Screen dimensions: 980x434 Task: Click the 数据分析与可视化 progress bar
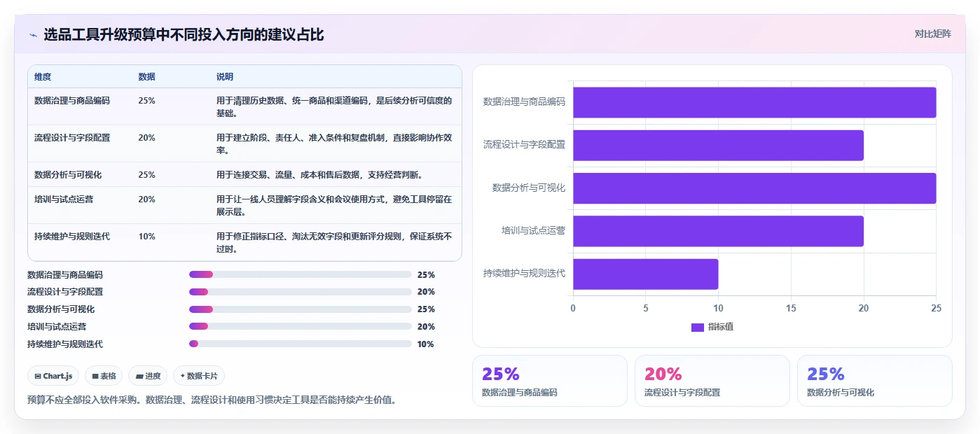301,309
